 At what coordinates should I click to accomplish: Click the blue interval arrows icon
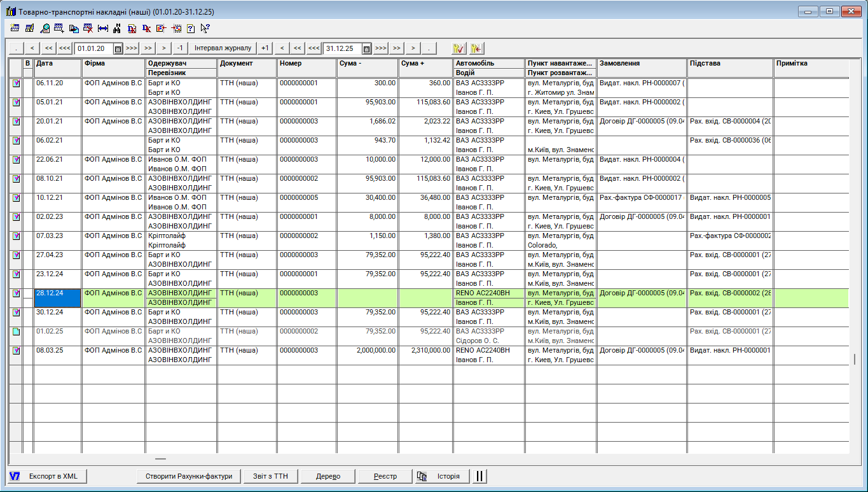[102, 28]
